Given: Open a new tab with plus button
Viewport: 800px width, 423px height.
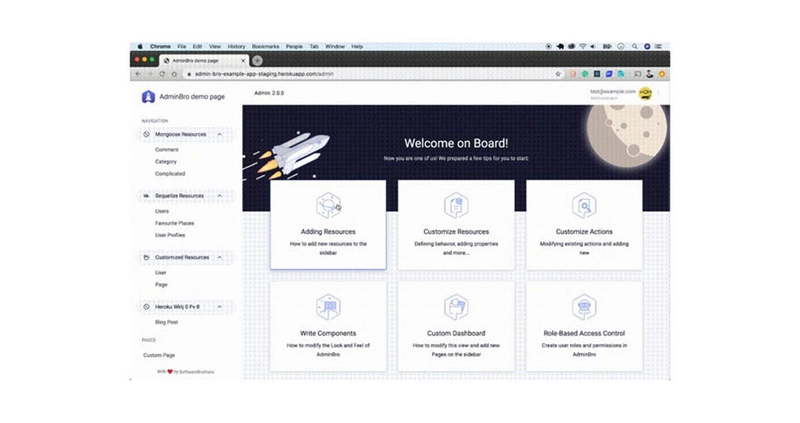Looking at the screenshot, I should pyautogui.click(x=257, y=60).
